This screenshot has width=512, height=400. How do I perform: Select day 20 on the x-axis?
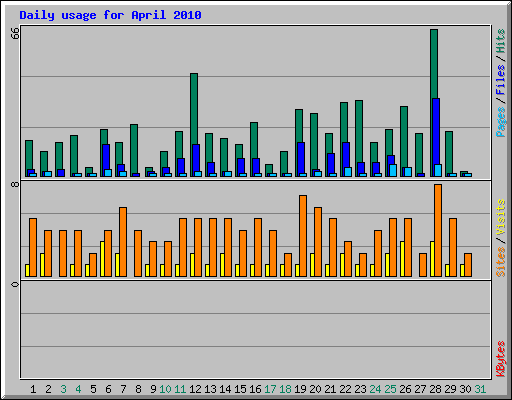(315, 389)
